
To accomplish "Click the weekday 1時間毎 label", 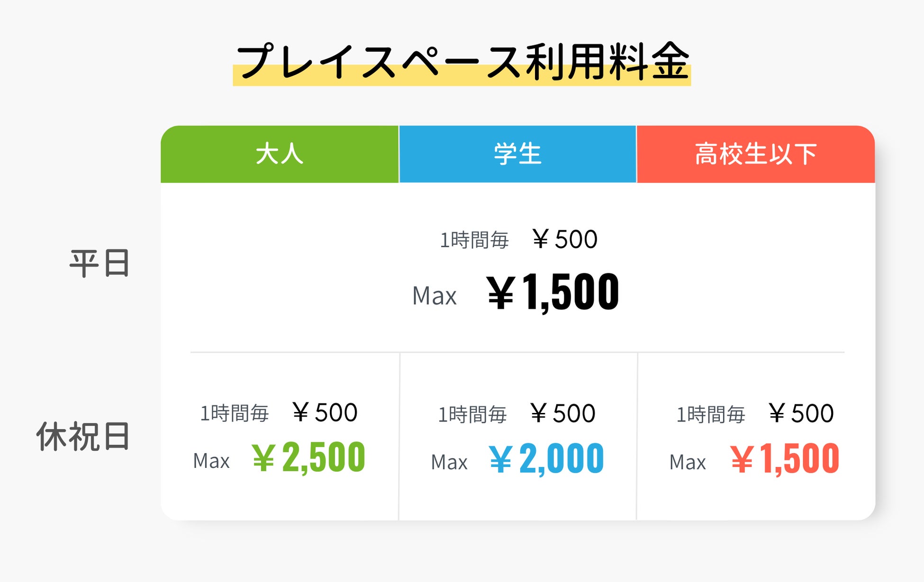I will [x=474, y=240].
